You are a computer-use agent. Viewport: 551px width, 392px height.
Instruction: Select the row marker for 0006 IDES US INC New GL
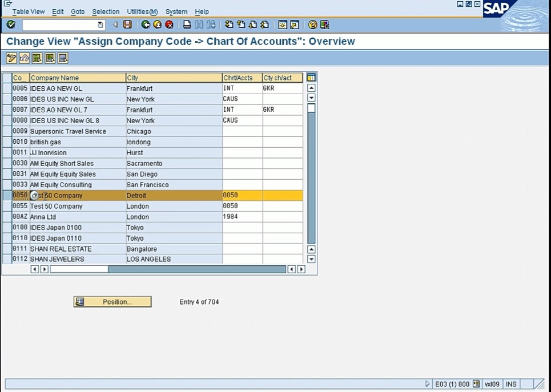coord(7,99)
